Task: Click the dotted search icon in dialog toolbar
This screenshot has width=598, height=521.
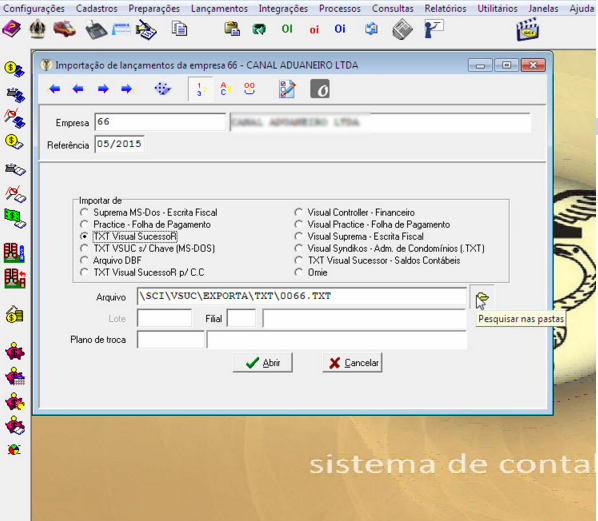Action: pyautogui.click(x=163, y=89)
